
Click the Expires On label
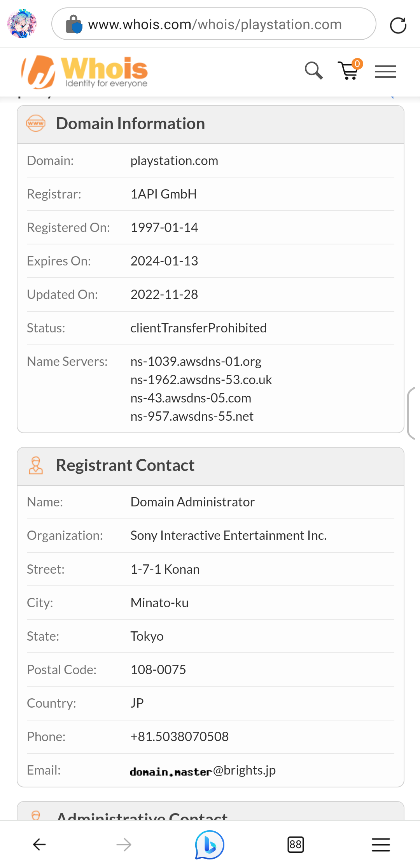[59, 261]
